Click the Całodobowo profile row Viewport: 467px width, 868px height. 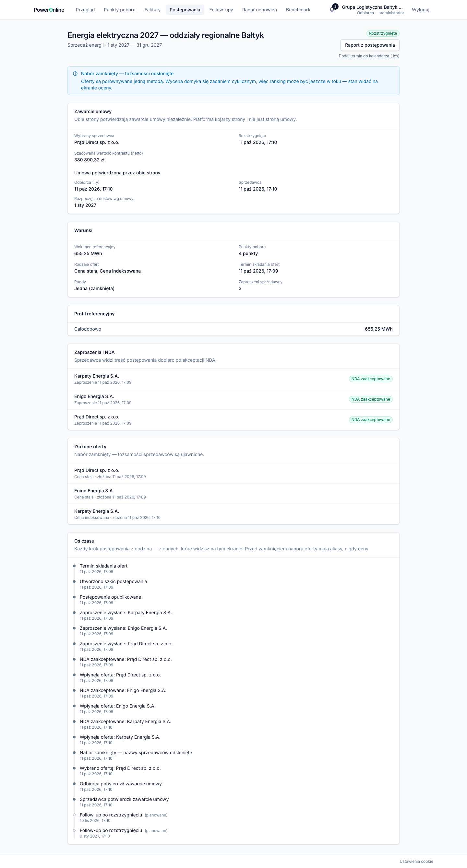tap(233, 329)
